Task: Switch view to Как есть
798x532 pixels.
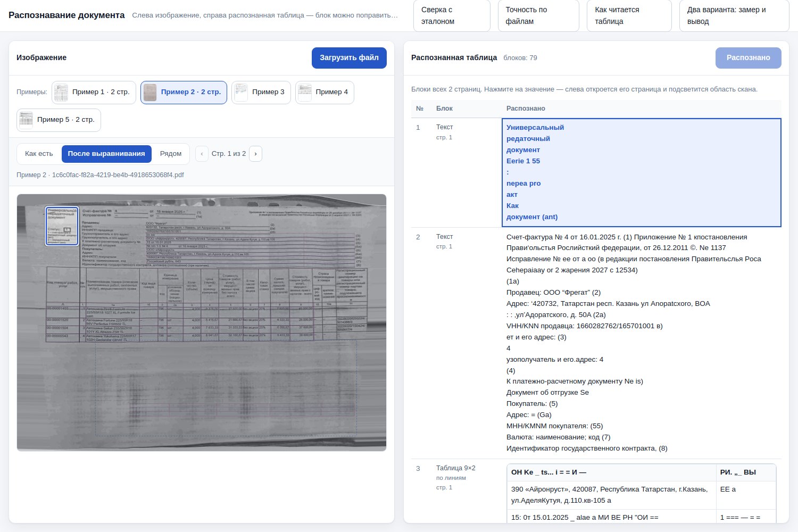Action: (39, 154)
